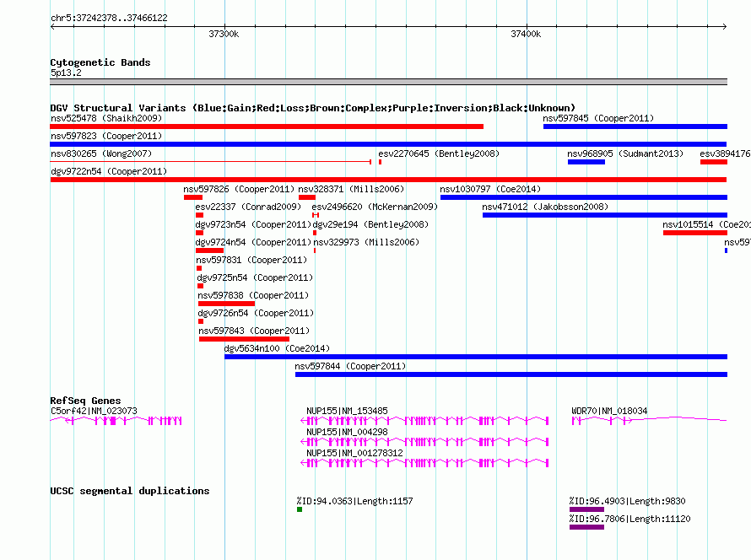The height and width of the screenshot is (560, 751).
Task: Click the NUP155|NM_001278312 transcript label
Action: tap(355, 453)
